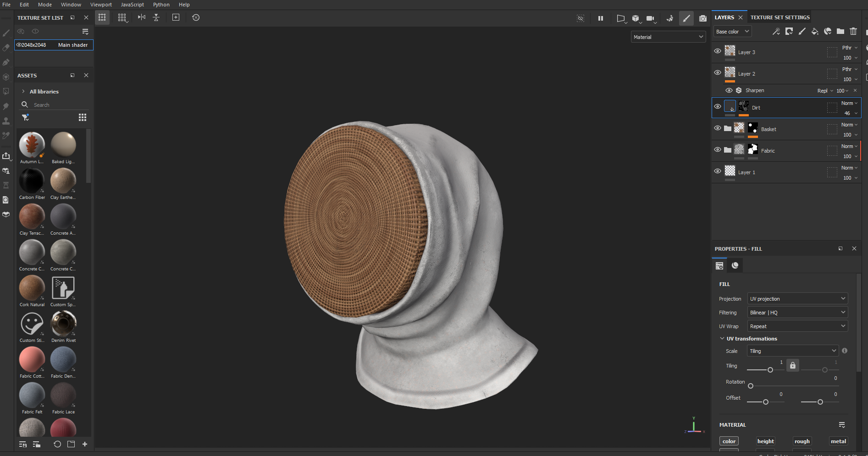Open the assets filter funnel icon
The height and width of the screenshot is (456, 868).
pos(25,117)
